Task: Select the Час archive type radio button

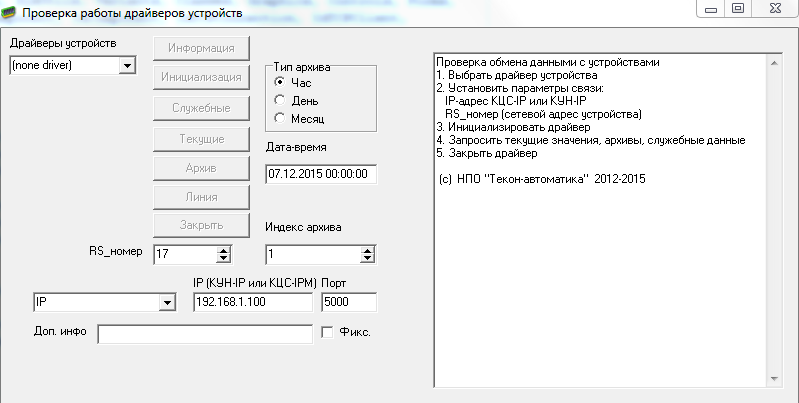Action: point(281,82)
